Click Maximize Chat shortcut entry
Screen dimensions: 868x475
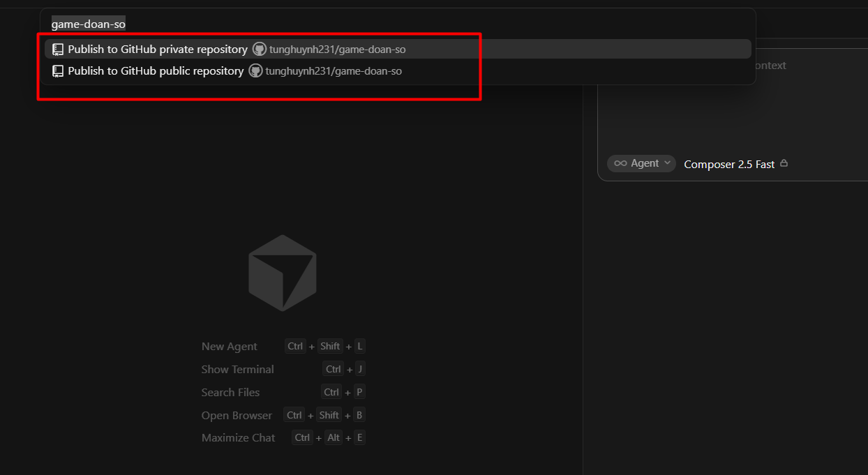pyautogui.click(x=283, y=438)
